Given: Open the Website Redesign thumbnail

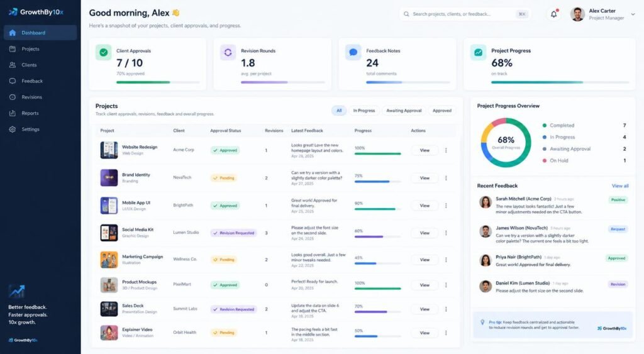Looking at the screenshot, I should [x=109, y=150].
